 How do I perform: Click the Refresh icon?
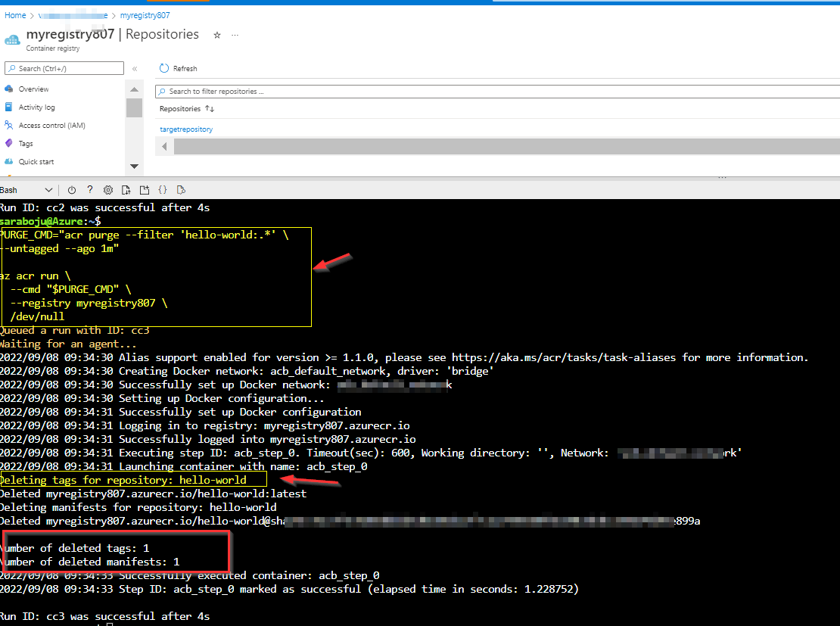point(164,68)
